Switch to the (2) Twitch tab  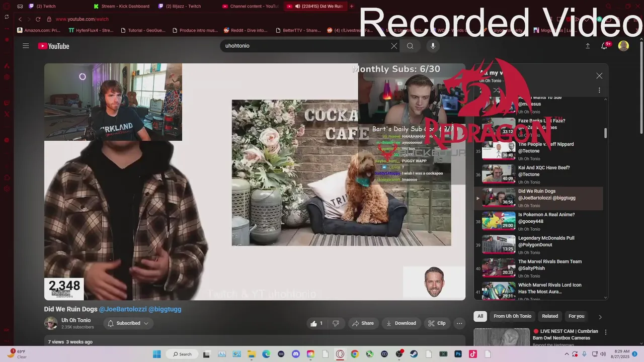coord(46,6)
